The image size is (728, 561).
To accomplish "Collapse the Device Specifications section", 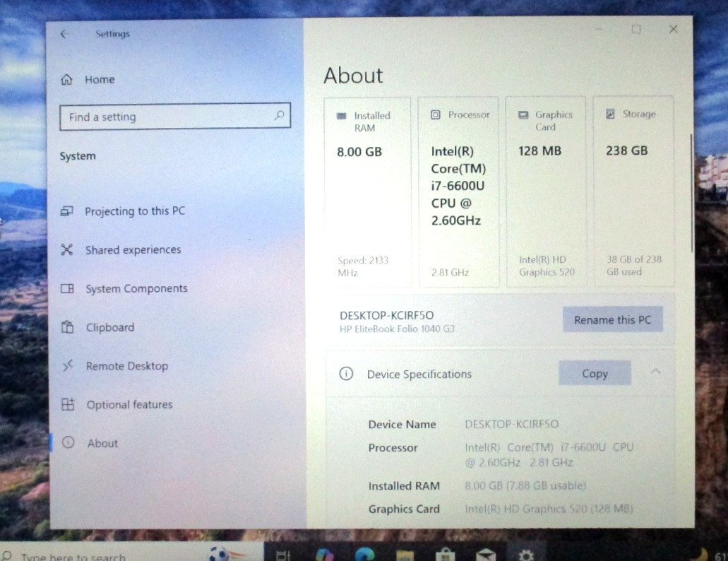I will tap(655, 372).
